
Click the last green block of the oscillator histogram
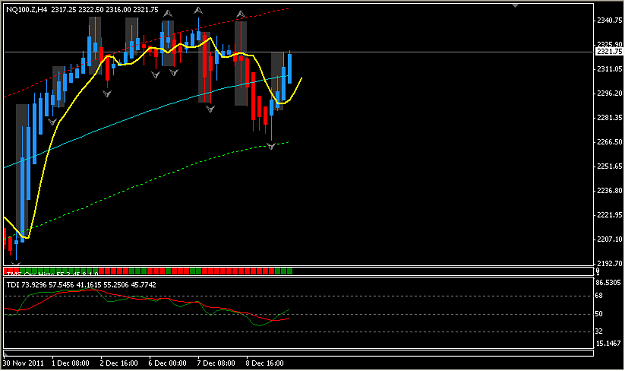[x=289, y=271]
